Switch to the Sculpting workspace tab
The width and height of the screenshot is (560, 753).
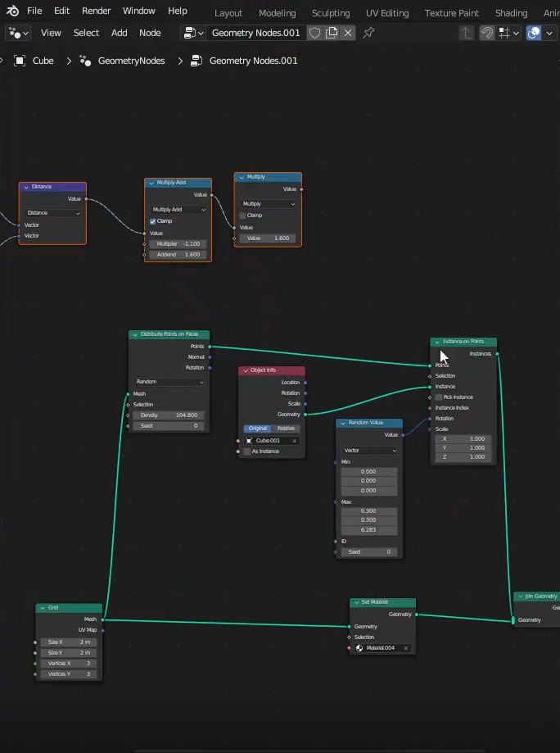tap(331, 13)
